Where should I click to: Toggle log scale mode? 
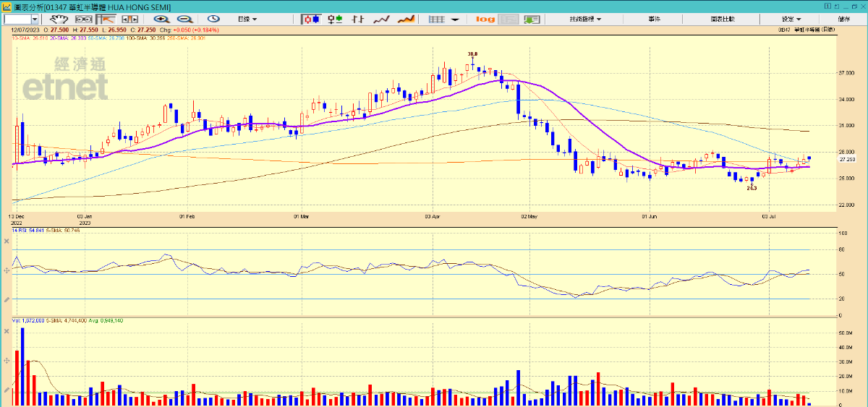[486, 19]
